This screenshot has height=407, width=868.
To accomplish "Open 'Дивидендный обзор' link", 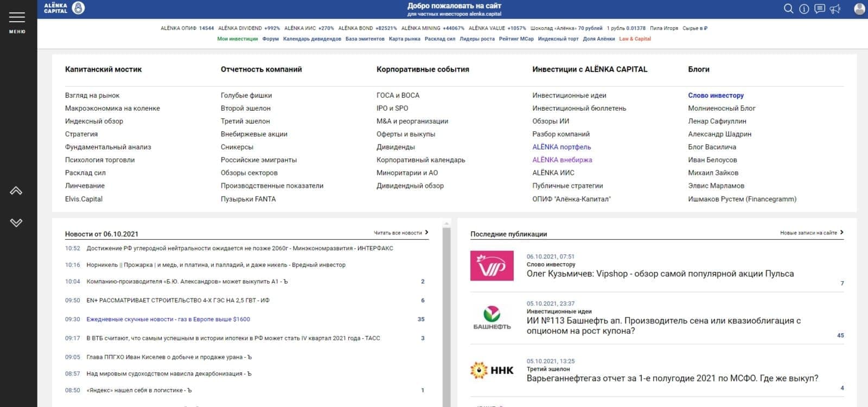I will pos(410,186).
